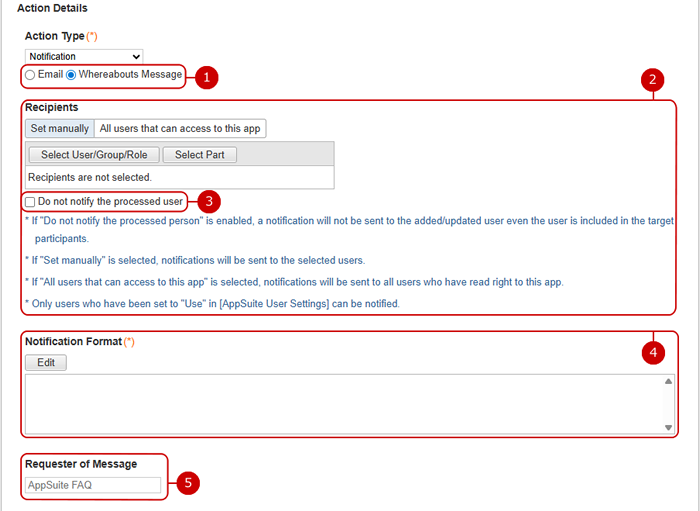Click the text area scroll up arrow

coord(668,381)
